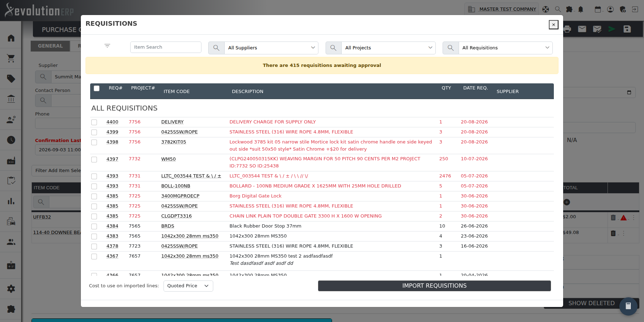Click the quantity value 2476
Image resolution: width=644 pixels, height=322 pixels.
(445, 176)
